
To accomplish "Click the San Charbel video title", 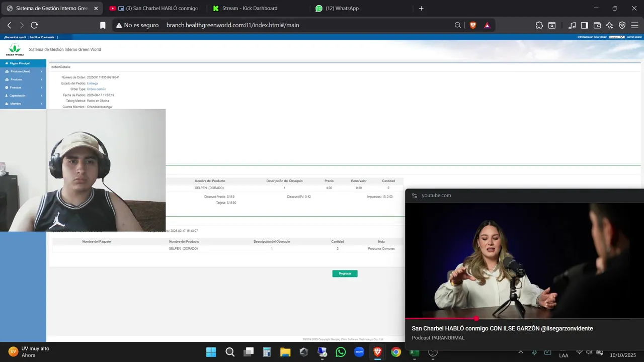I will (502, 328).
